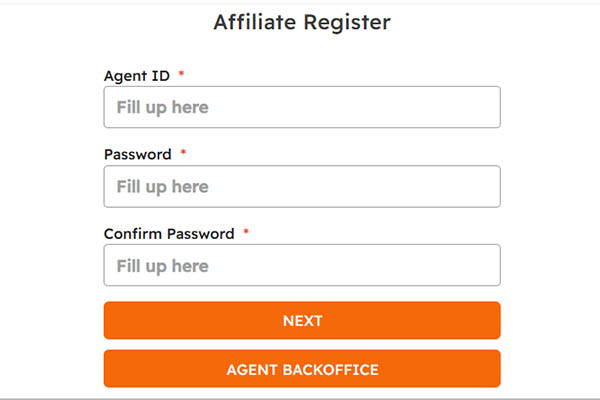Click "Fill up here" placeholder under Agent ID
Viewport: 600px width, 400px height.
coord(162,107)
